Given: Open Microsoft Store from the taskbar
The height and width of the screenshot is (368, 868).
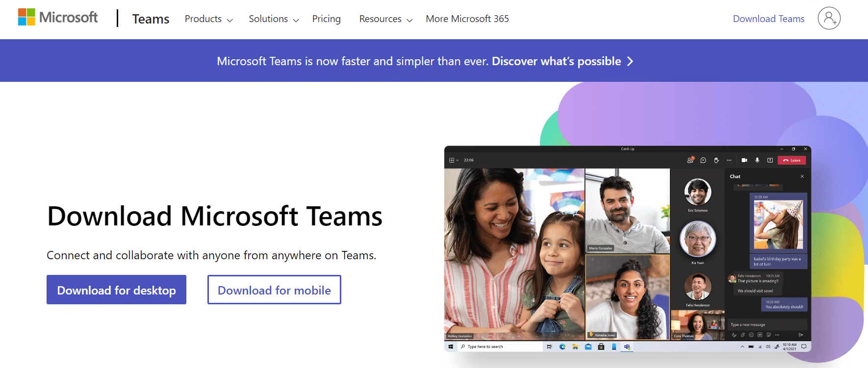Looking at the screenshot, I should 601,346.
